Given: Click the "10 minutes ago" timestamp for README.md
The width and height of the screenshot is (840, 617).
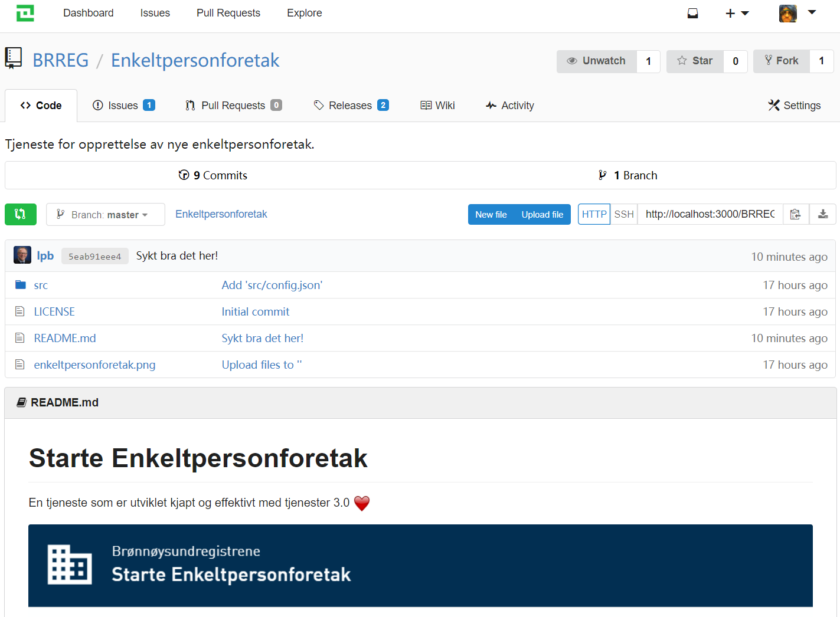Looking at the screenshot, I should coord(789,338).
